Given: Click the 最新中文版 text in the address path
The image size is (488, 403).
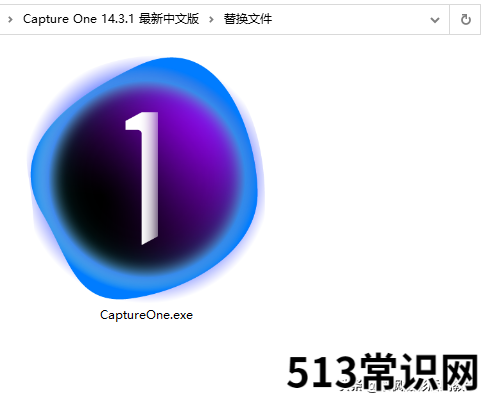Looking at the screenshot, I should tap(169, 19).
